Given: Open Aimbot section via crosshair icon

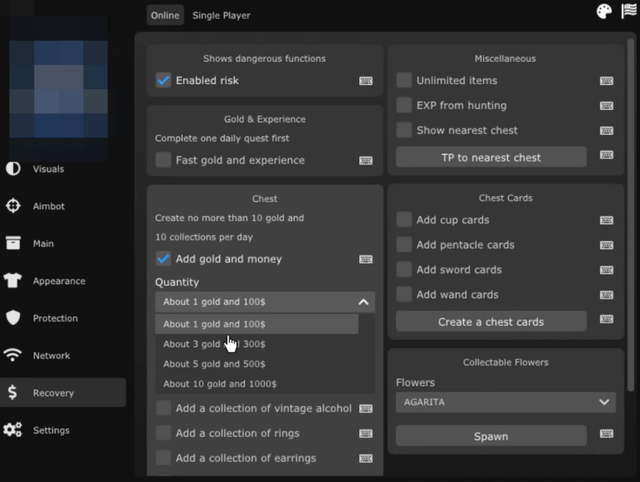Looking at the screenshot, I should tap(13, 206).
